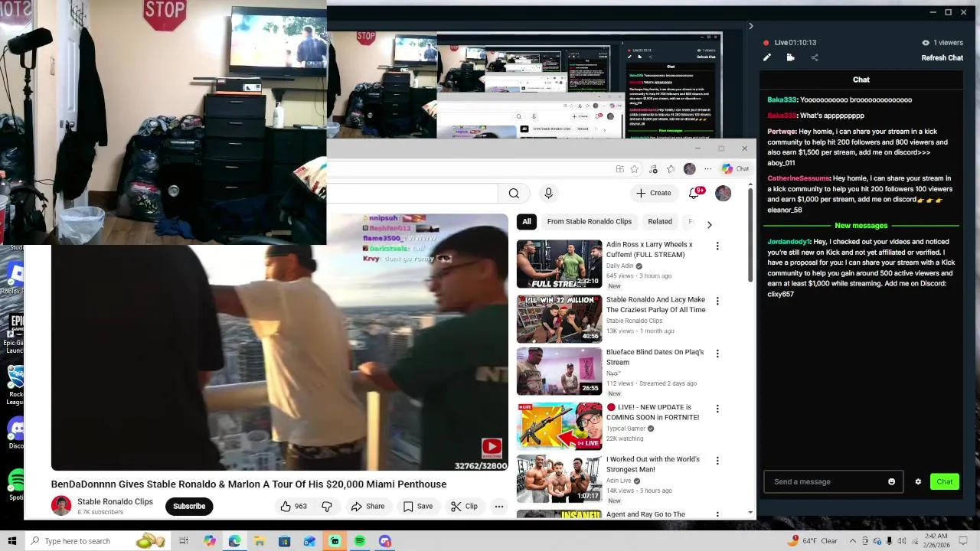
Task: Open Copilot Chat in Edge toolbar
Action: (x=735, y=169)
